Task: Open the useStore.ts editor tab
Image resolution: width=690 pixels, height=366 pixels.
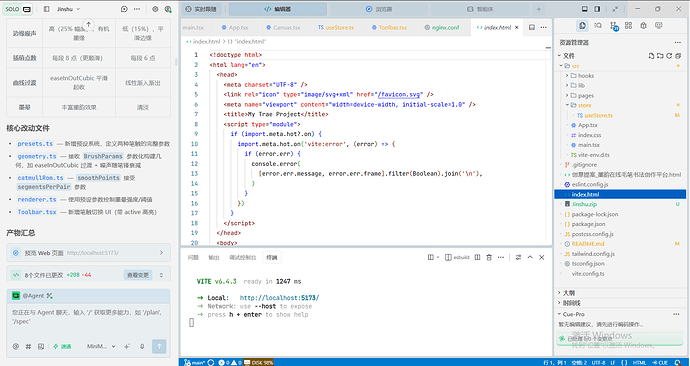Action: tap(336, 27)
